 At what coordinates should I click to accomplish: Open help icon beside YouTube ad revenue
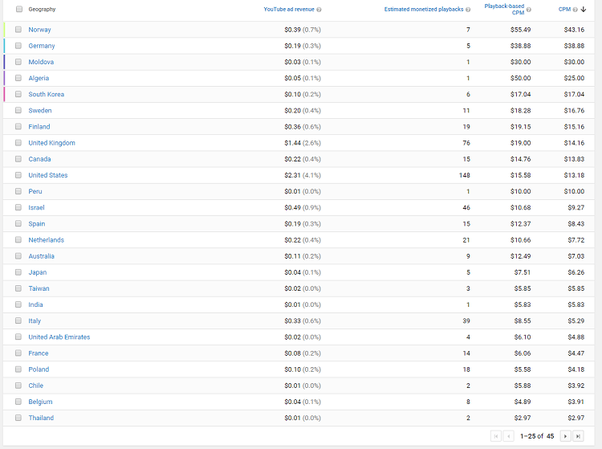319,10
